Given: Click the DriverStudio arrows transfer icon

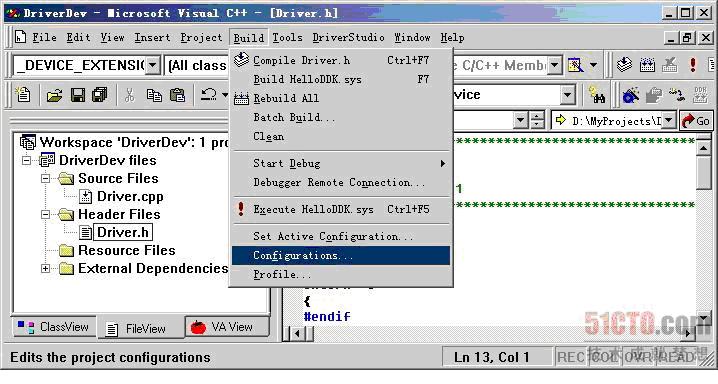Looking at the screenshot, I should (676, 95).
